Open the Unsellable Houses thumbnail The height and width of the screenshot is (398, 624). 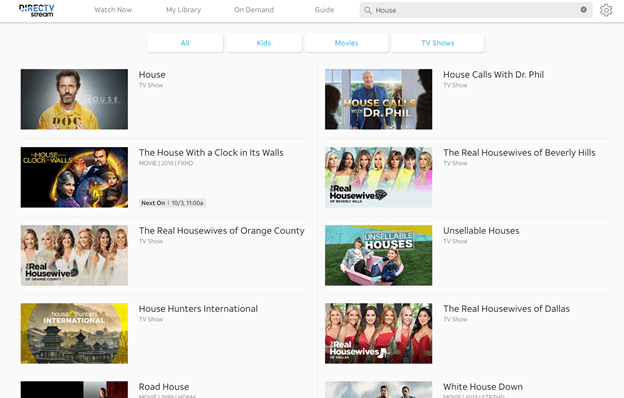tap(378, 255)
